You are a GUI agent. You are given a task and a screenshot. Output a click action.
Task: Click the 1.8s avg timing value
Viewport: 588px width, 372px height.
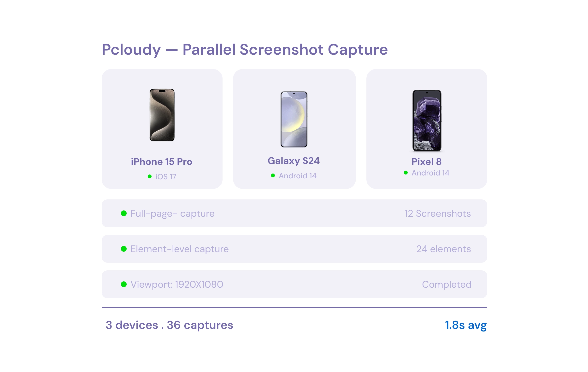pos(466,325)
